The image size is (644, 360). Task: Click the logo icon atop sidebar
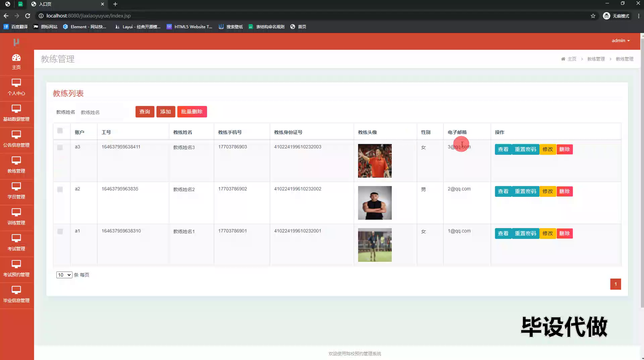pyautogui.click(x=16, y=42)
